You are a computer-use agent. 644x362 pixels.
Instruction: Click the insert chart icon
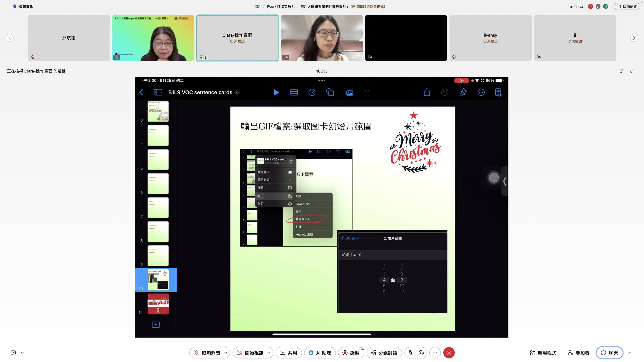(x=312, y=92)
